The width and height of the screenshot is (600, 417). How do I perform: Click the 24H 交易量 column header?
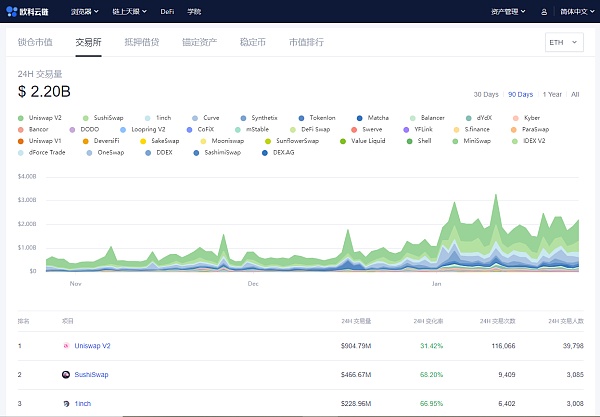click(356, 321)
